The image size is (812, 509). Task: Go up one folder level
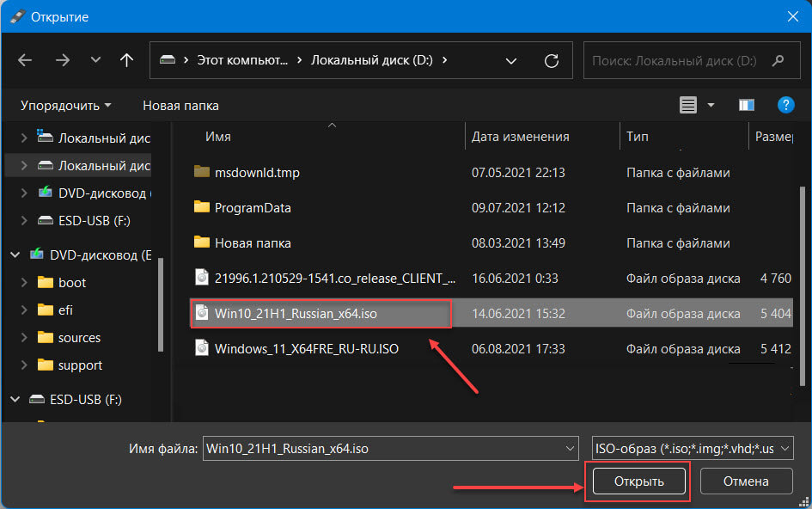126,60
